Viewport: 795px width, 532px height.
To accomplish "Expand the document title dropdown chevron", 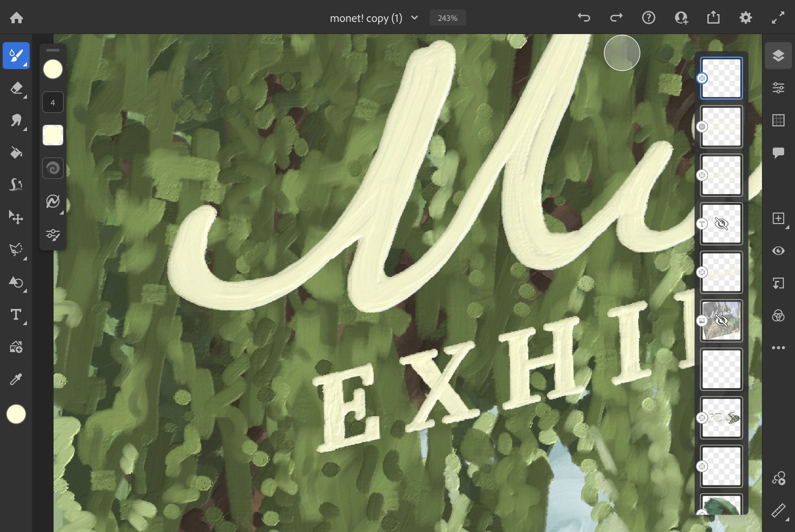I will [x=414, y=18].
